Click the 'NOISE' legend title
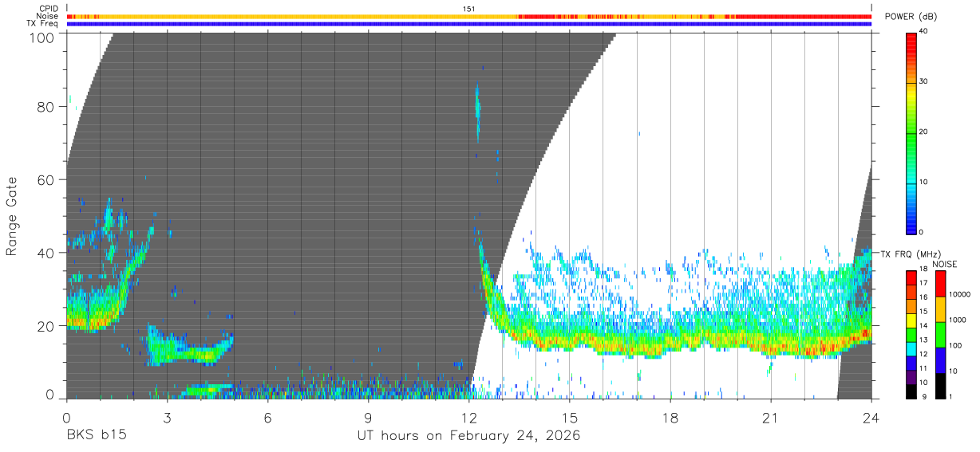The image size is (980, 452). tap(943, 264)
